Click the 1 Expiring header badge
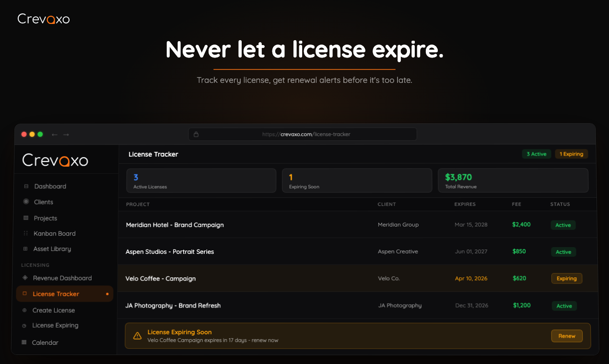Screen dimensions: 609x364 click(x=572, y=154)
